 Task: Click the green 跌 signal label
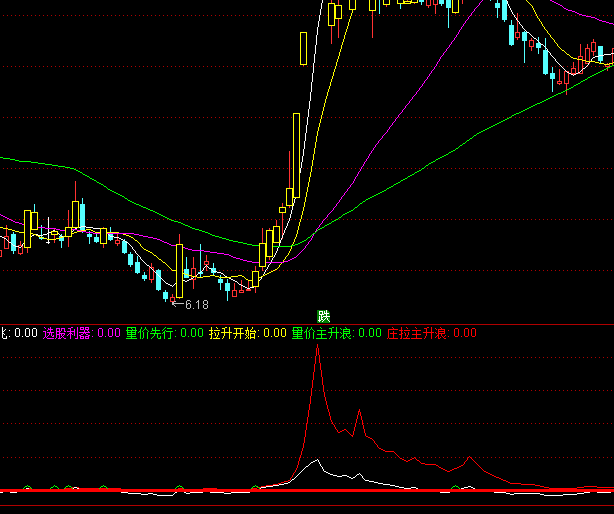tap(323, 316)
